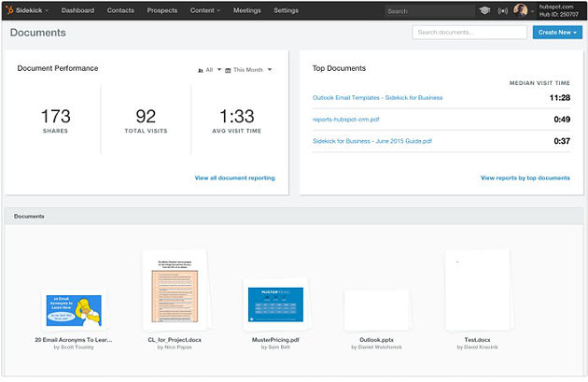This screenshot has height=382, width=588.
Task: Open reports-hubspot-crm.pdf link
Action: [345, 120]
